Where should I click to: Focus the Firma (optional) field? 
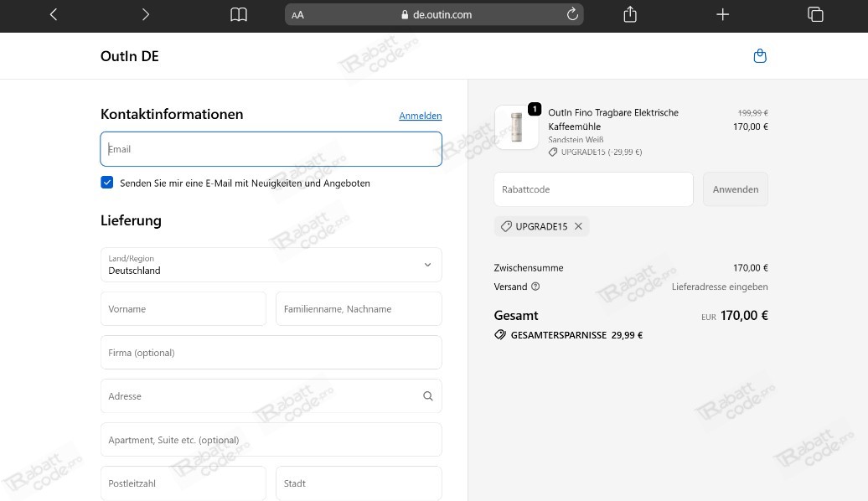tap(271, 353)
